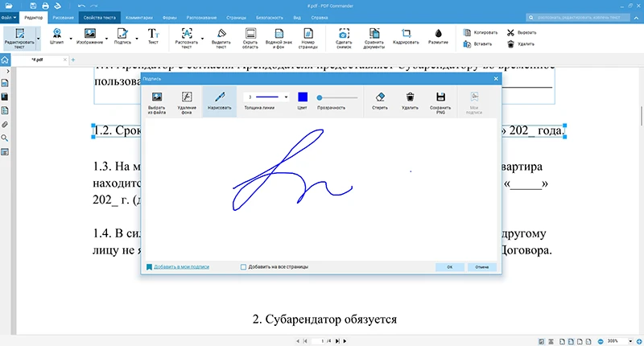Open the Страницы tab

click(236, 18)
